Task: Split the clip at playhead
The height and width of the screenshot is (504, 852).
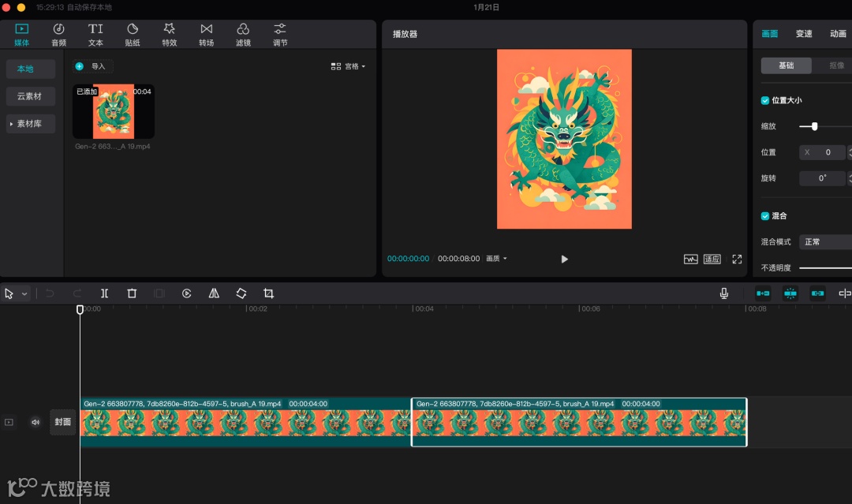Action: click(x=104, y=294)
